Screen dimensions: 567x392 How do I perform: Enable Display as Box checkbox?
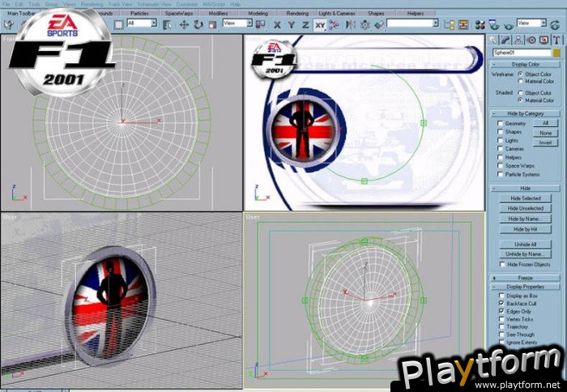(501, 296)
